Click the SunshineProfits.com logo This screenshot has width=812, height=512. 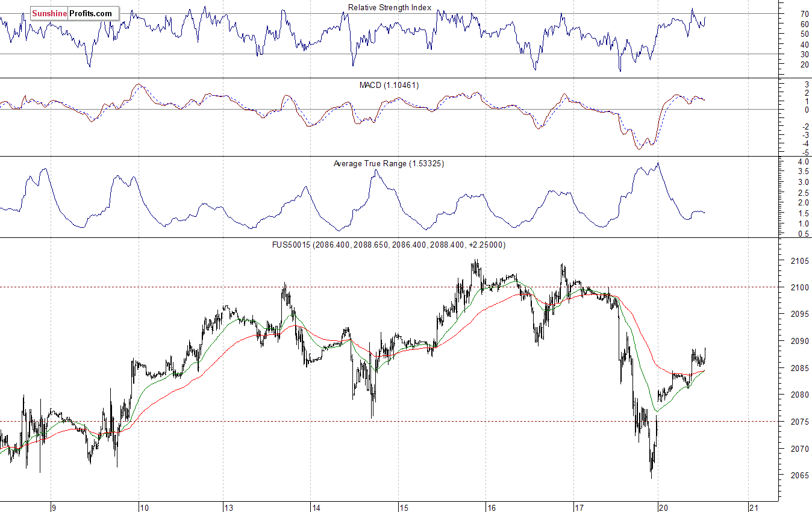pyautogui.click(x=75, y=13)
